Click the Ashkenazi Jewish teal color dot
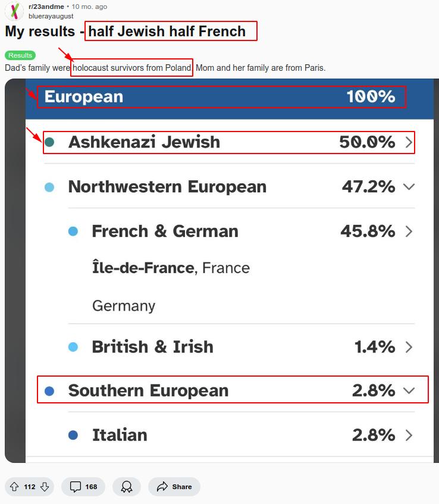 pos(50,142)
